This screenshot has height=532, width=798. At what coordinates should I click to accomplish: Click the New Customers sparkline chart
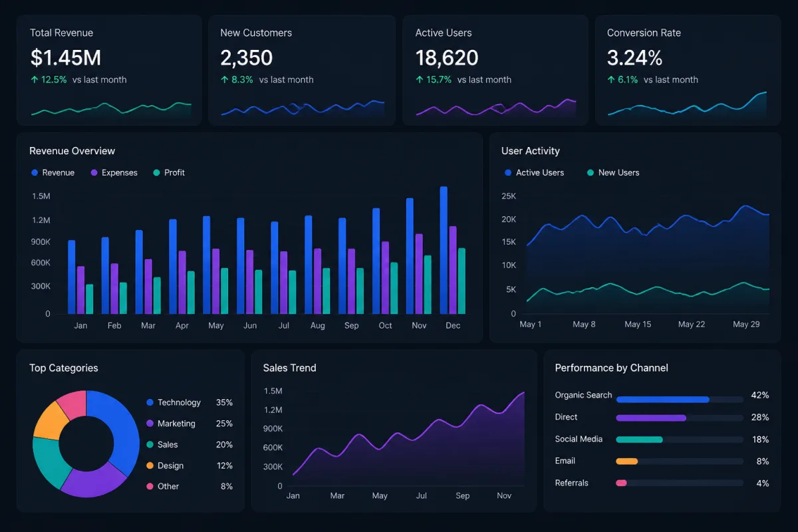coord(303,110)
